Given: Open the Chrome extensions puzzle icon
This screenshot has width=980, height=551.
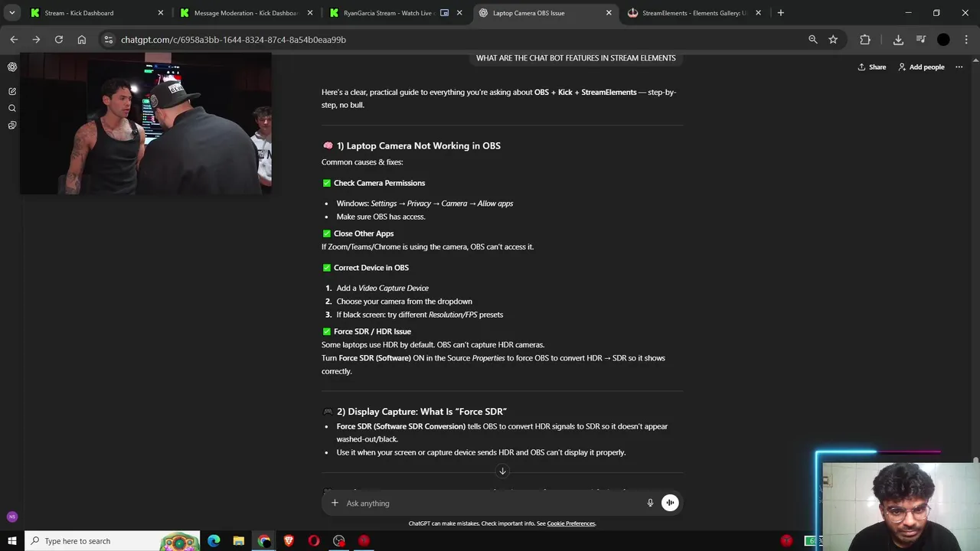Looking at the screenshot, I should coord(865,40).
